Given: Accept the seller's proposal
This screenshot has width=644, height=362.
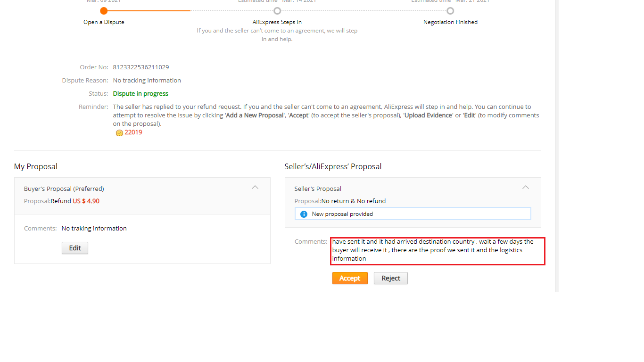Looking at the screenshot, I should 350,278.
